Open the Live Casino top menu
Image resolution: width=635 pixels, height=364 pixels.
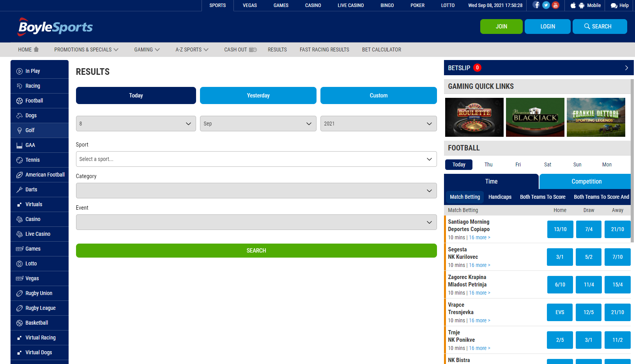[350, 5]
